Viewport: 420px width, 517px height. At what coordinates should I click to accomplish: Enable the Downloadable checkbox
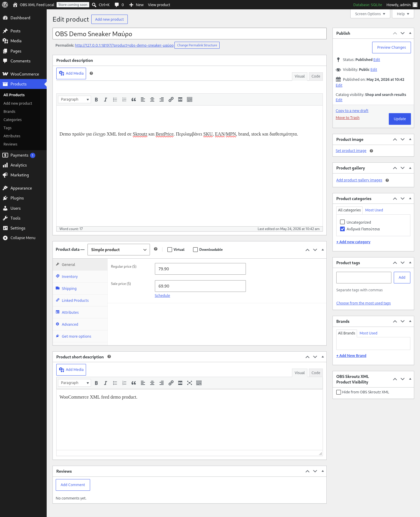point(195,250)
